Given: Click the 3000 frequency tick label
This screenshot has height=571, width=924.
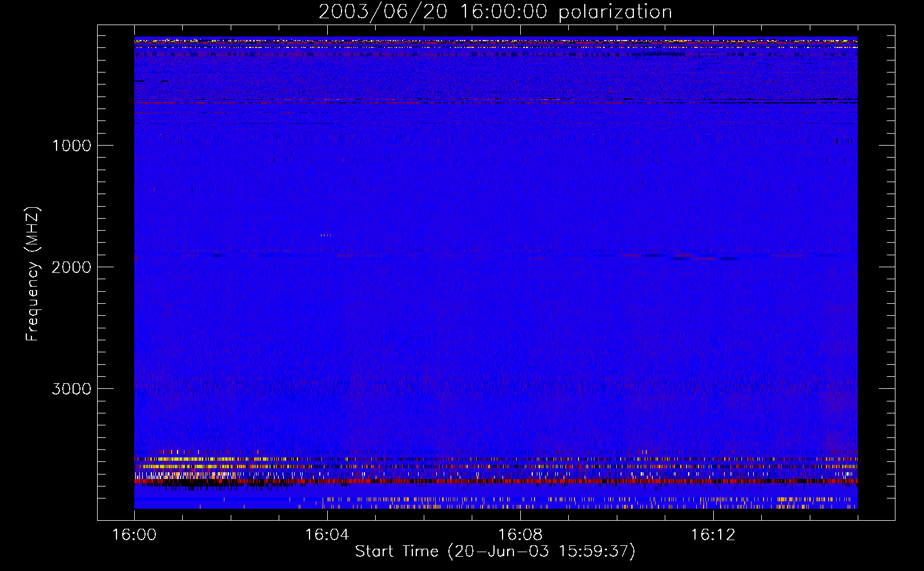Looking at the screenshot, I should point(71,389).
